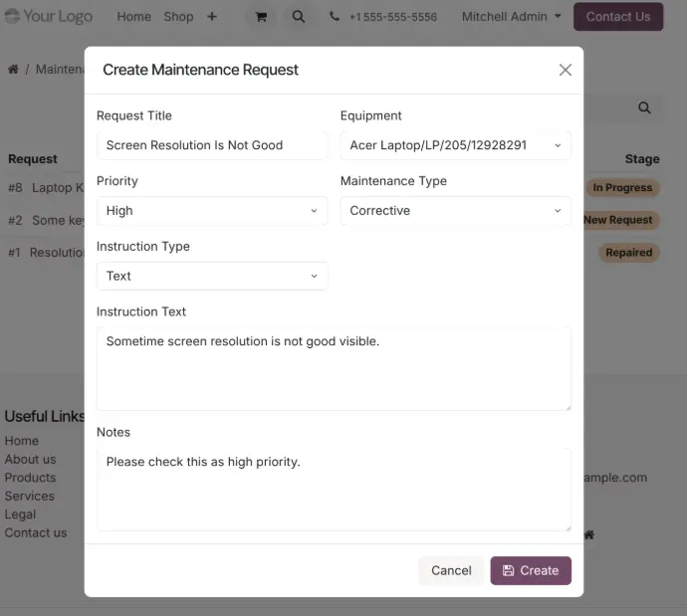Screen dimensions: 687x616
Task: Focus the Request Title input field
Action: [x=212, y=145]
